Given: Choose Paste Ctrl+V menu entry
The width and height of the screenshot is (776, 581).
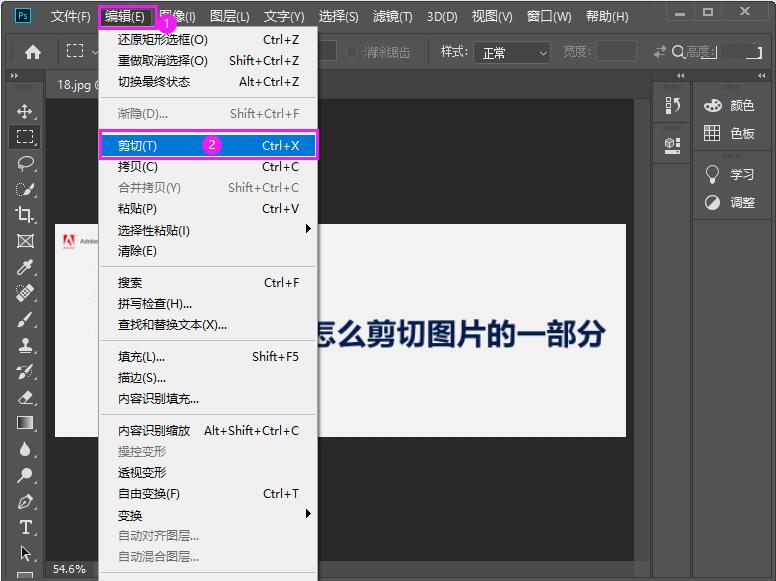Looking at the screenshot, I should click(208, 209).
